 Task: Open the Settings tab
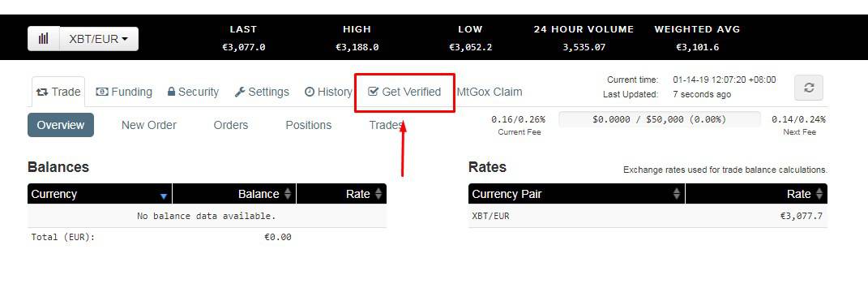point(262,92)
